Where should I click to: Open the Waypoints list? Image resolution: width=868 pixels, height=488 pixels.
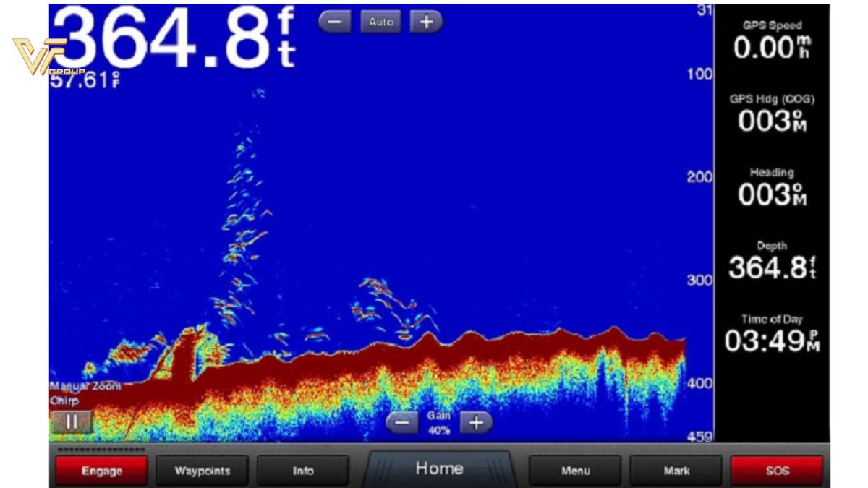pos(203,471)
